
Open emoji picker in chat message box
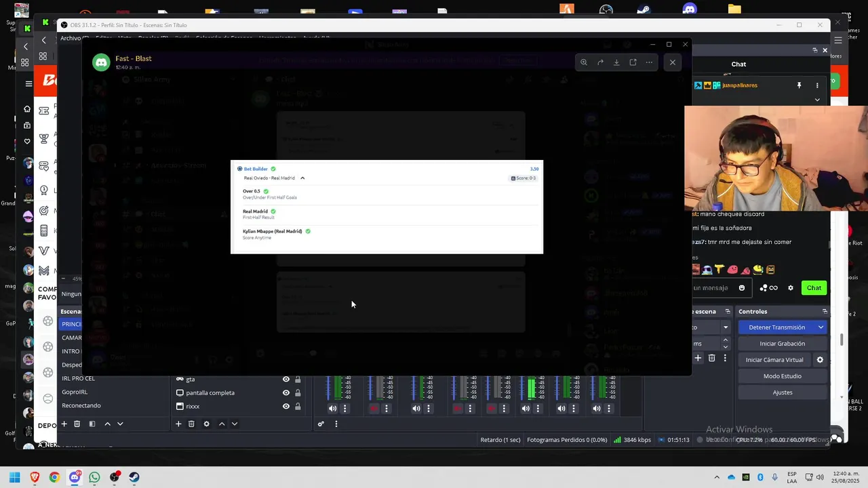coord(742,288)
